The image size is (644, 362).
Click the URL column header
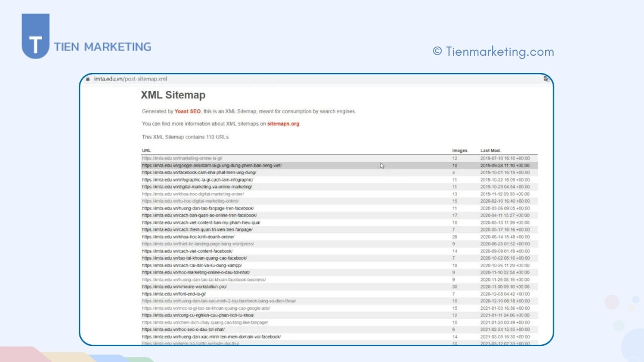point(147,151)
